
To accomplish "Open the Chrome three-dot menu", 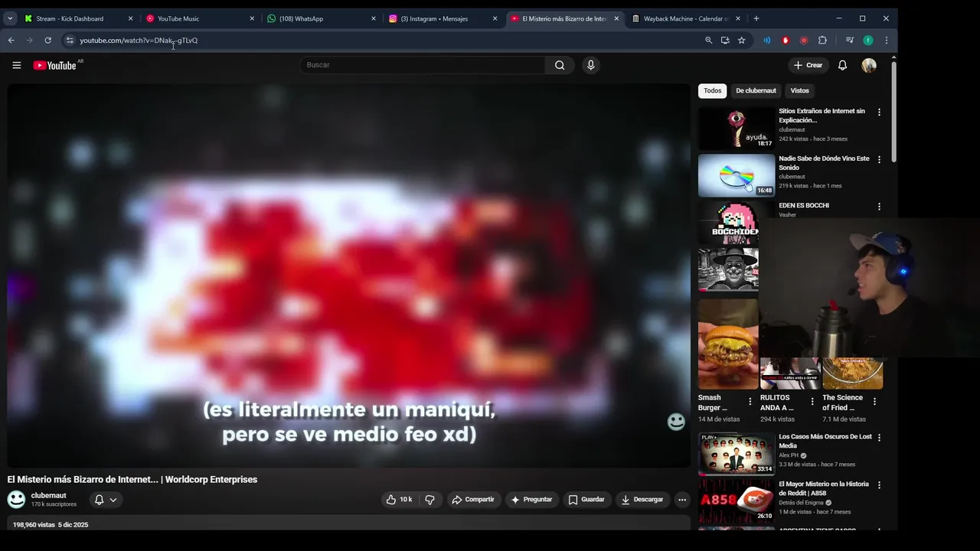I will pos(887,40).
